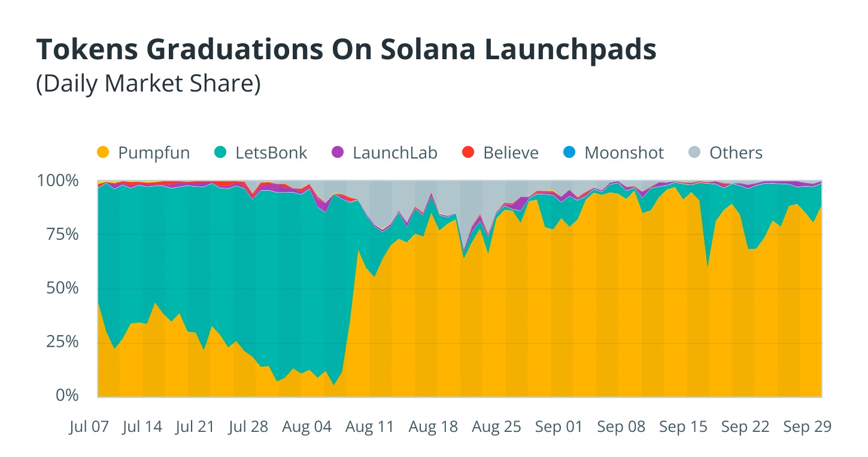Click the Daily Market Share subtitle

coord(148,84)
